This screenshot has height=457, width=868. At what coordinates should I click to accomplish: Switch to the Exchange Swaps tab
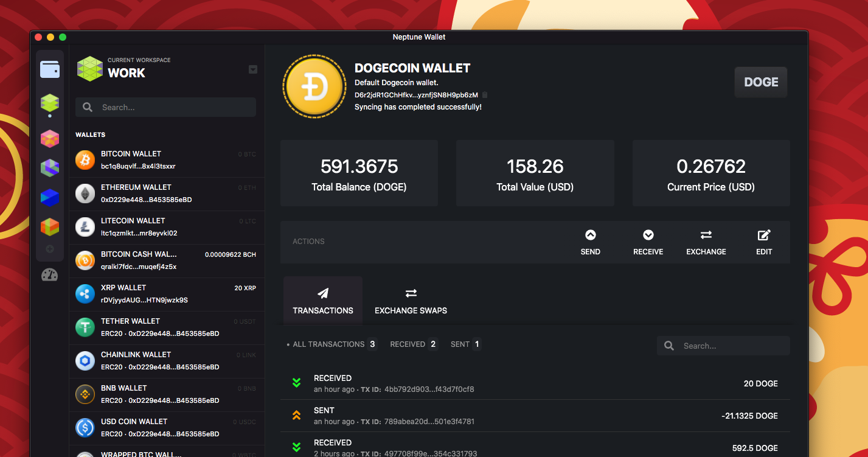click(411, 301)
